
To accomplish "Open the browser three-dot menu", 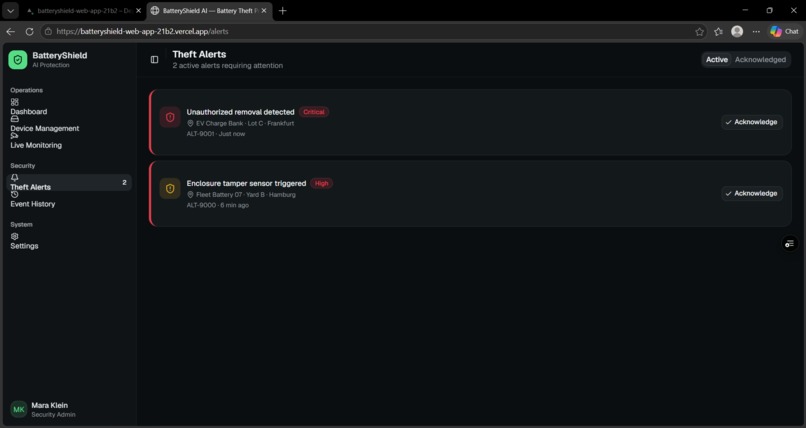I will (756, 31).
